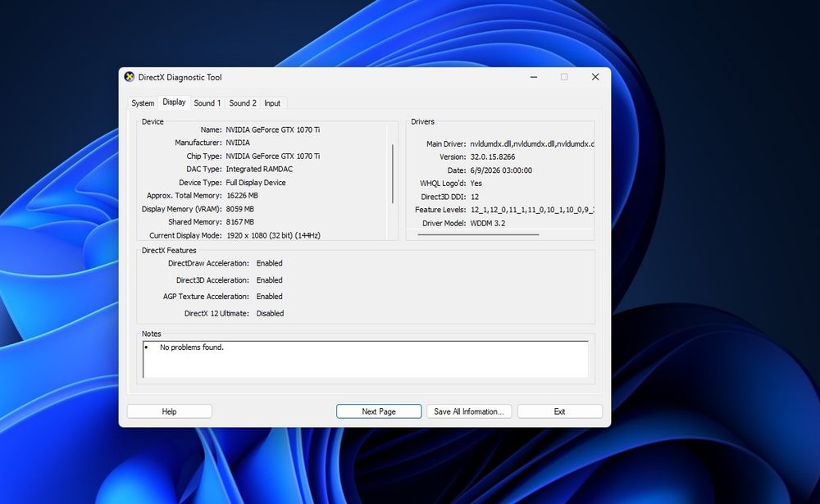Viewport: 820px width, 504px height.
Task: Click the 8059 MB VRAM value
Action: [240, 209]
